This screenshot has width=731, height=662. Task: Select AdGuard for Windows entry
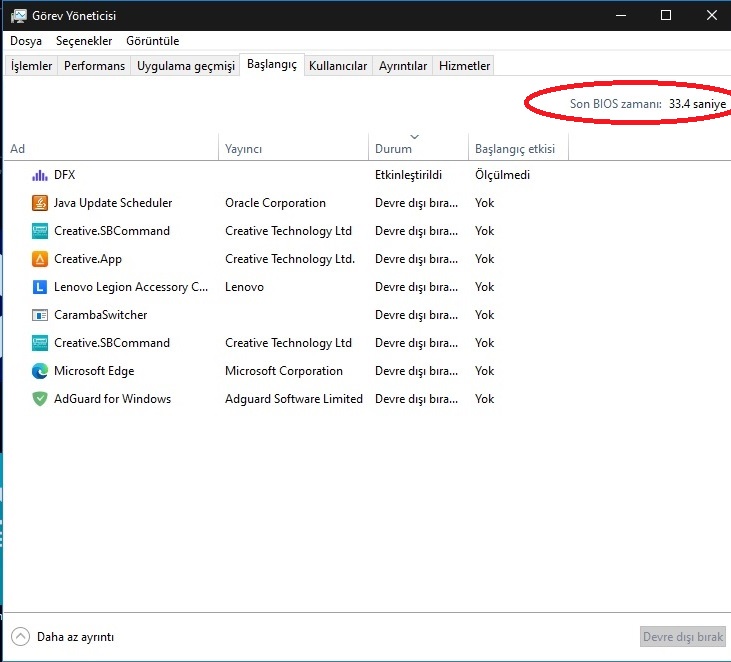(112, 399)
